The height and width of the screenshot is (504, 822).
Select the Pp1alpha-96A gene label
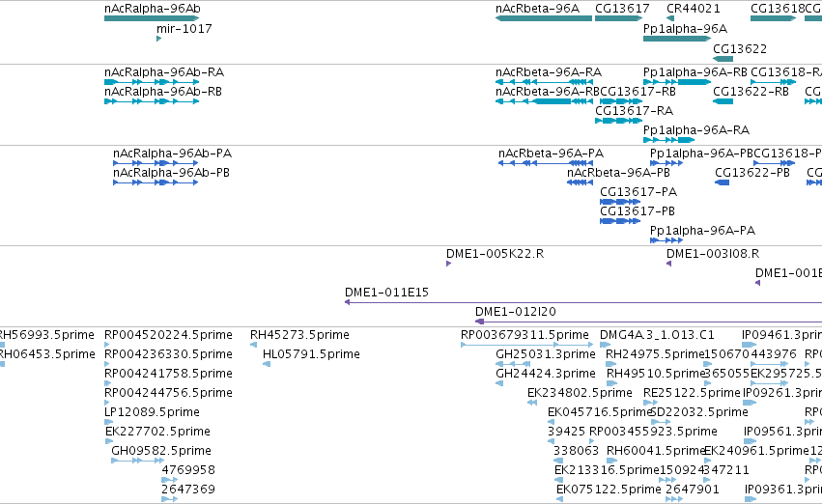point(685,28)
